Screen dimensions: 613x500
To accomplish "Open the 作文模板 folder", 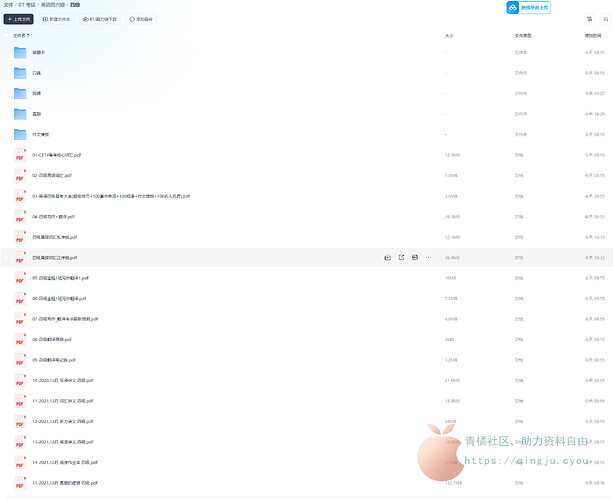I will point(41,134).
